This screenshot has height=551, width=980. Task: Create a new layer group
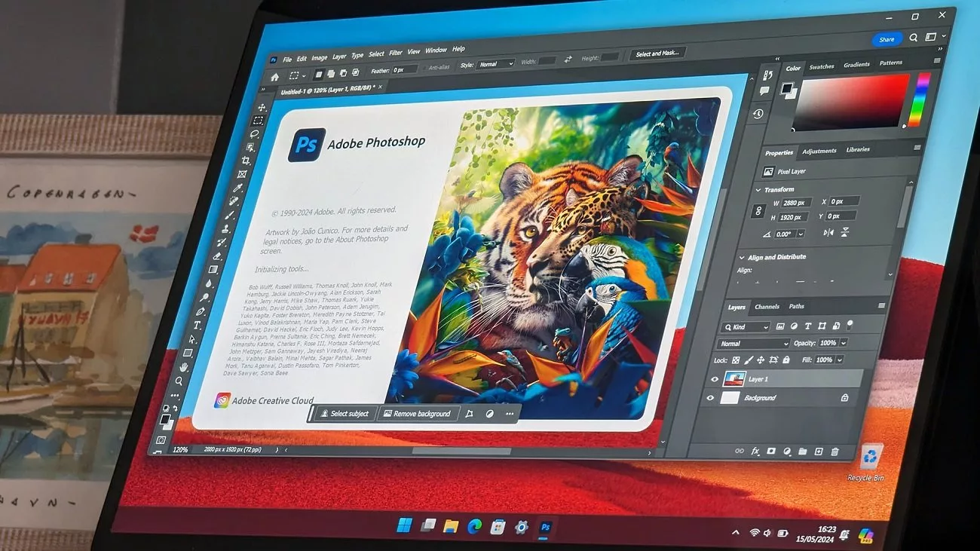(x=803, y=452)
